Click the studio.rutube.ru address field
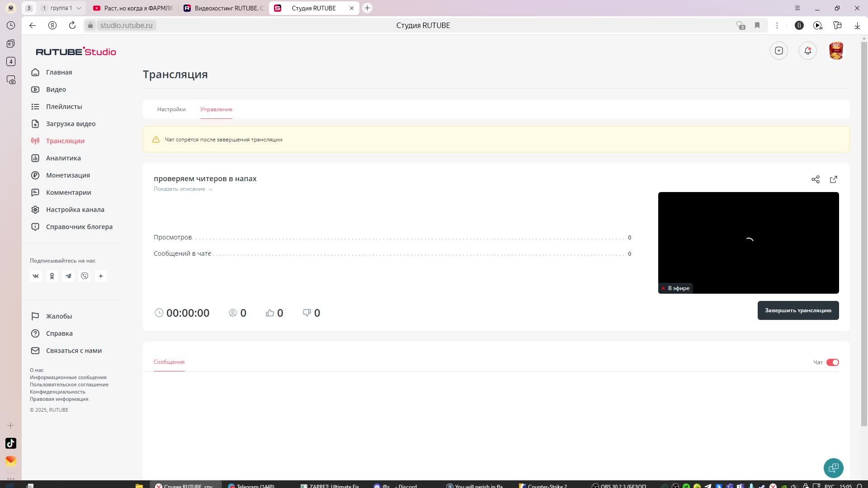 [x=126, y=25]
